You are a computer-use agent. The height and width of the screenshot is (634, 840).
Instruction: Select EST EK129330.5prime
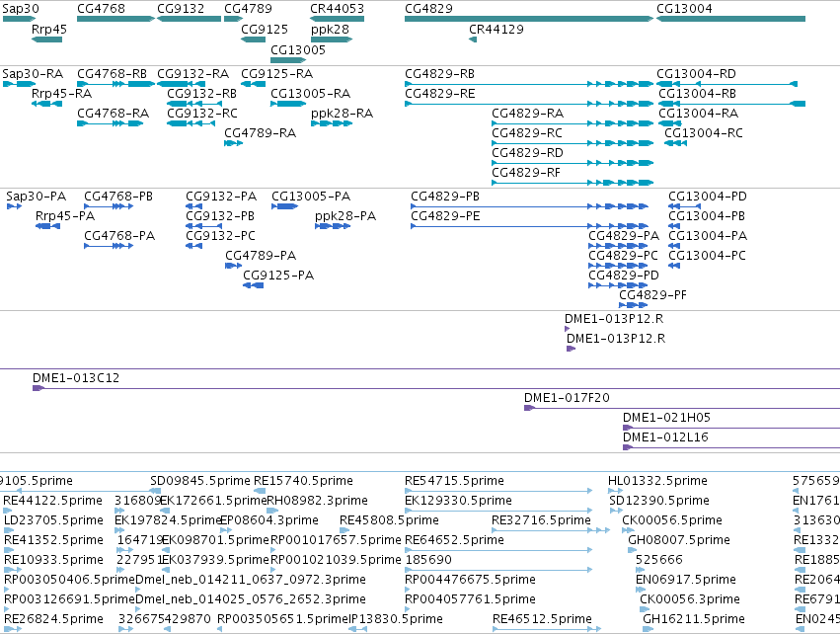pyautogui.click(x=459, y=501)
